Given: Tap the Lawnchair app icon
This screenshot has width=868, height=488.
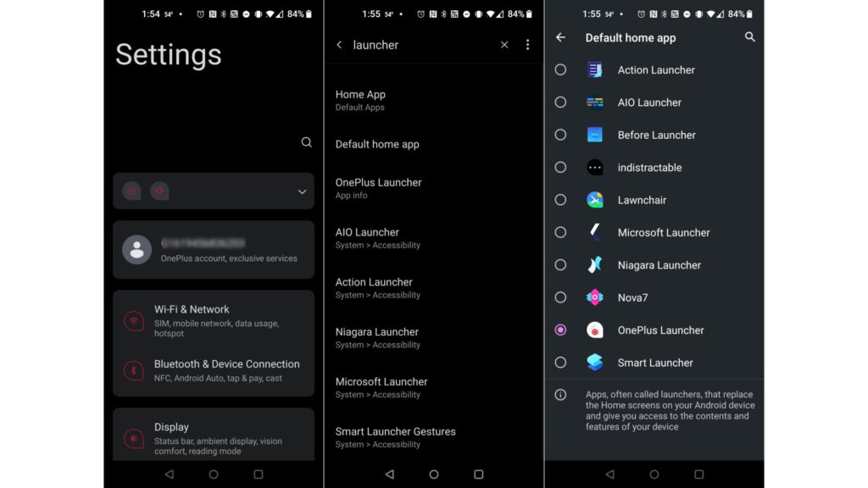Looking at the screenshot, I should (x=594, y=200).
